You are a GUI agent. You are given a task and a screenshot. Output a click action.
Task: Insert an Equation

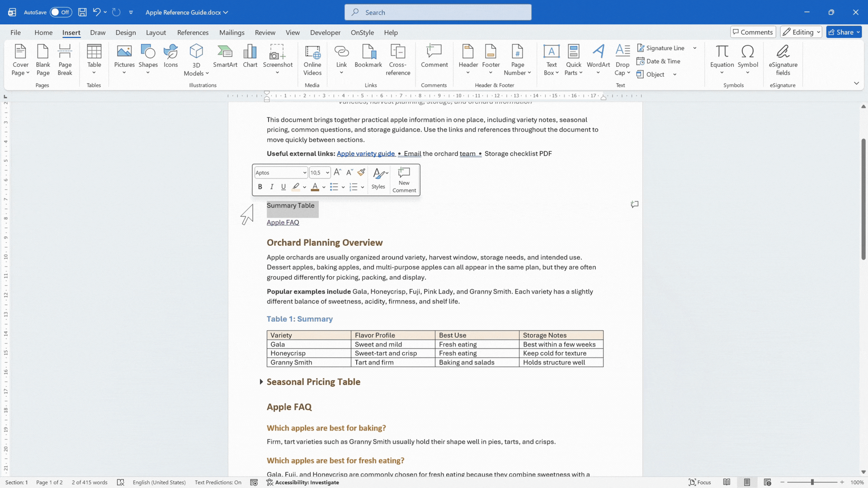point(722,60)
